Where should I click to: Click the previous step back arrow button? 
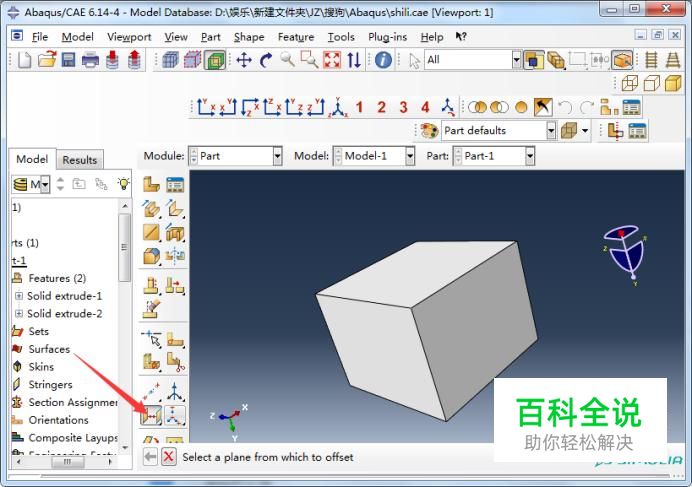pos(150,457)
